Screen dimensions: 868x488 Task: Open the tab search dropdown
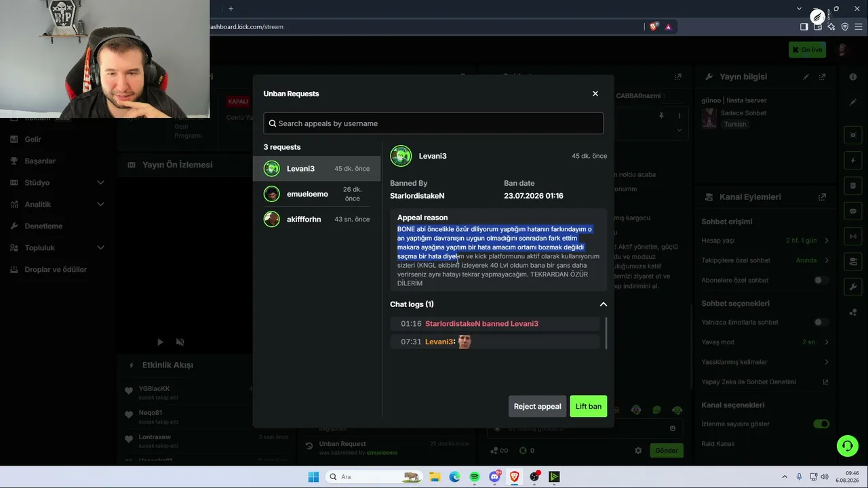click(799, 9)
